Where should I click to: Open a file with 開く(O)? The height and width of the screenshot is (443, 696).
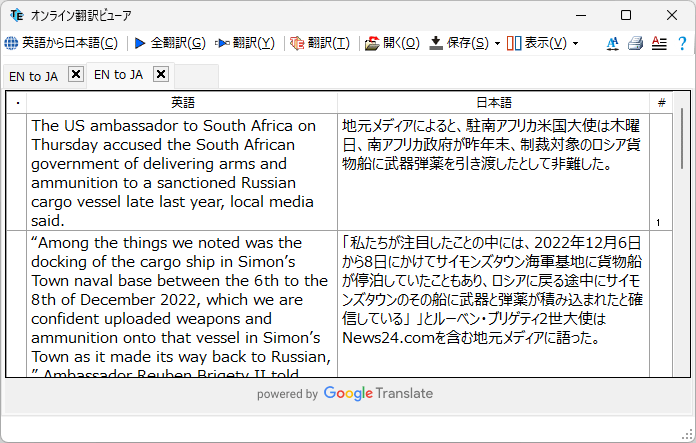click(x=392, y=43)
